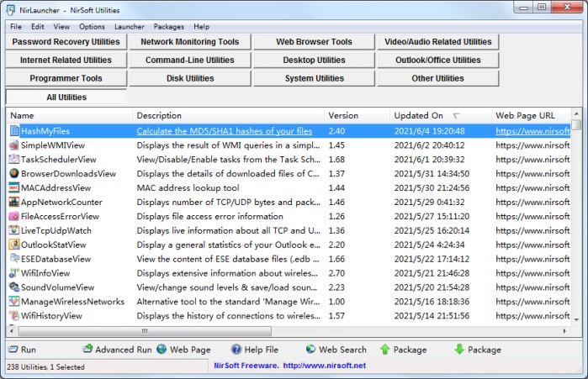Click 'Displays file access error information' text
This screenshot has height=379, width=588.
[x=209, y=216]
